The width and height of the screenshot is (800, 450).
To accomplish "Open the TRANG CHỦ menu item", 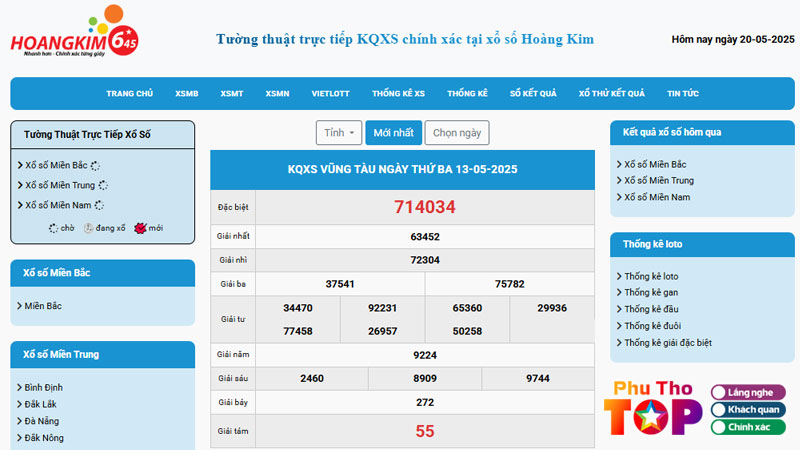I will 130,94.
